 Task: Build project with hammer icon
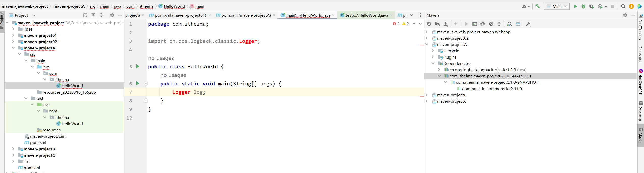[x=537, y=6]
